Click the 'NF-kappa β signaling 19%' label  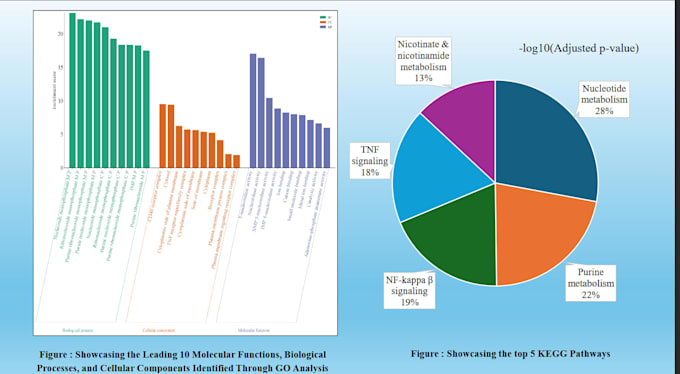tap(409, 290)
